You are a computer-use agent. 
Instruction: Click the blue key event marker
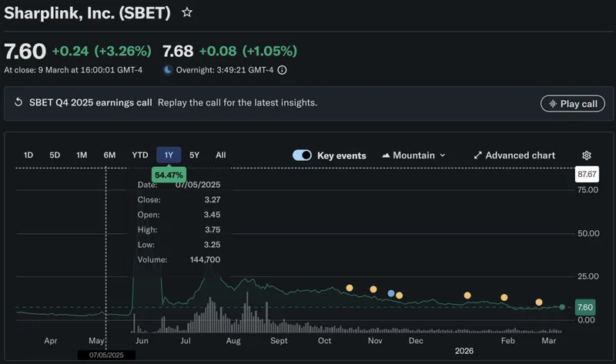(392, 293)
